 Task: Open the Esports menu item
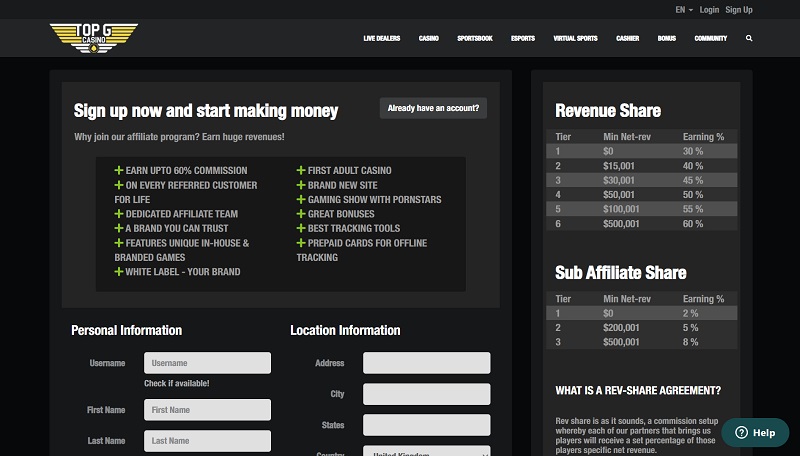tap(523, 38)
